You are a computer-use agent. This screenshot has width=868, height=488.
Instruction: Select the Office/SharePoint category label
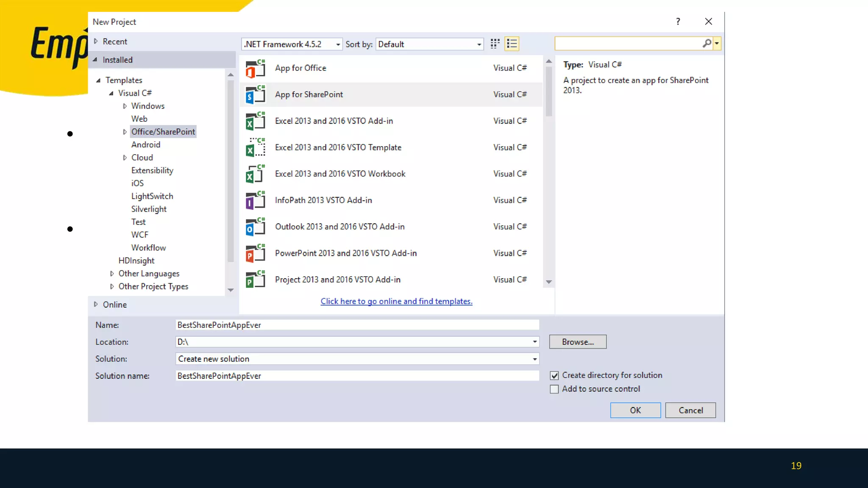tap(163, 132)
